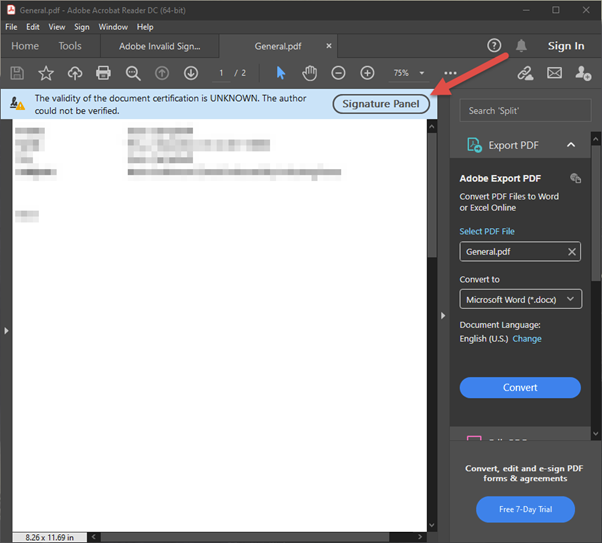The height and width of the screenshot is (543, 602).
Task: Go to next page with down arrow
Action: 191,73
